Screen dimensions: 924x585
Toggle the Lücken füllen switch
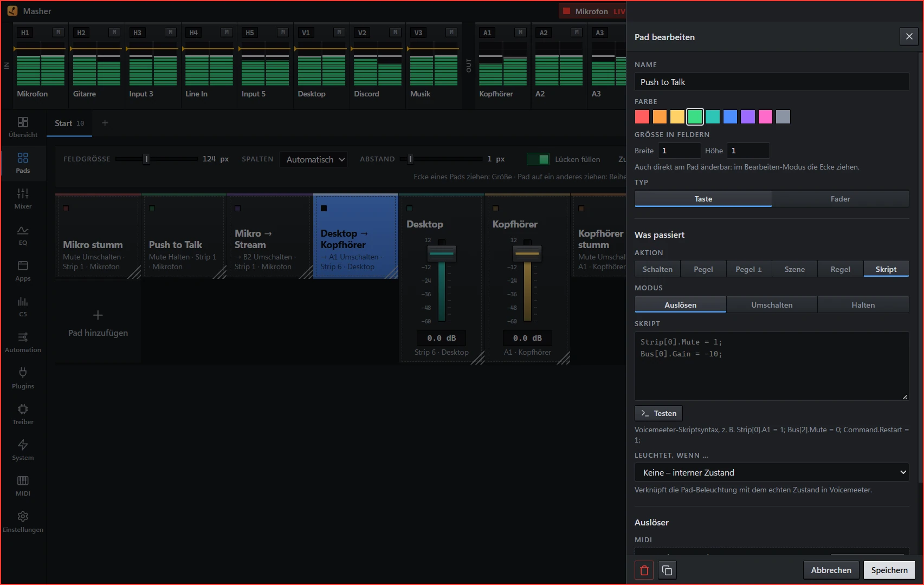(x=538, y=159)
